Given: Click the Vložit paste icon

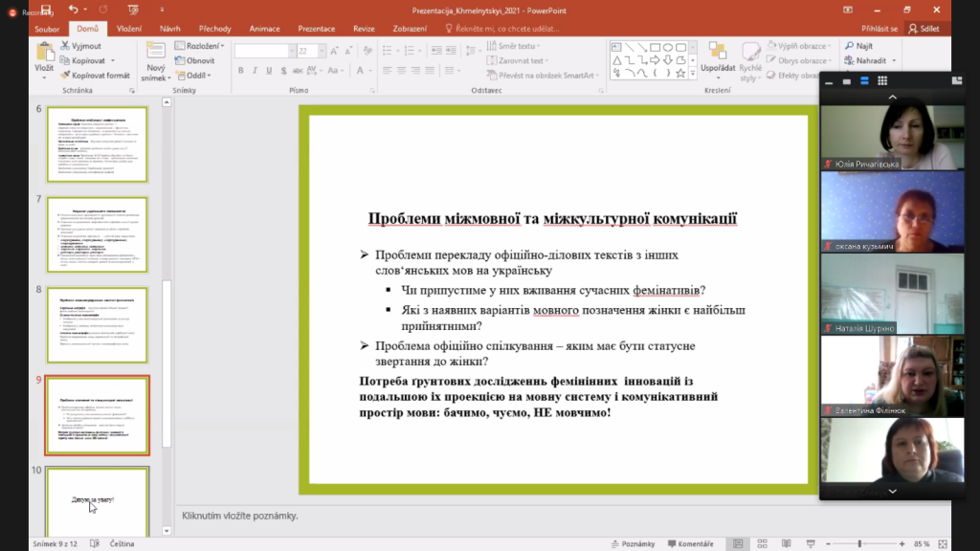Looking at the screenshot, I should tap(44, 53).
